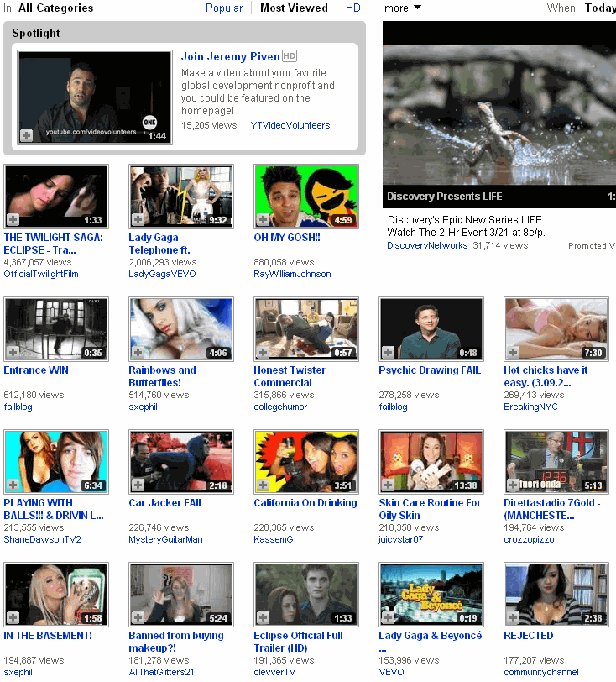Open the Discovery's Epic New Series LIFE text link
Viewport: 616px width, 682px height.
point(466,226)
